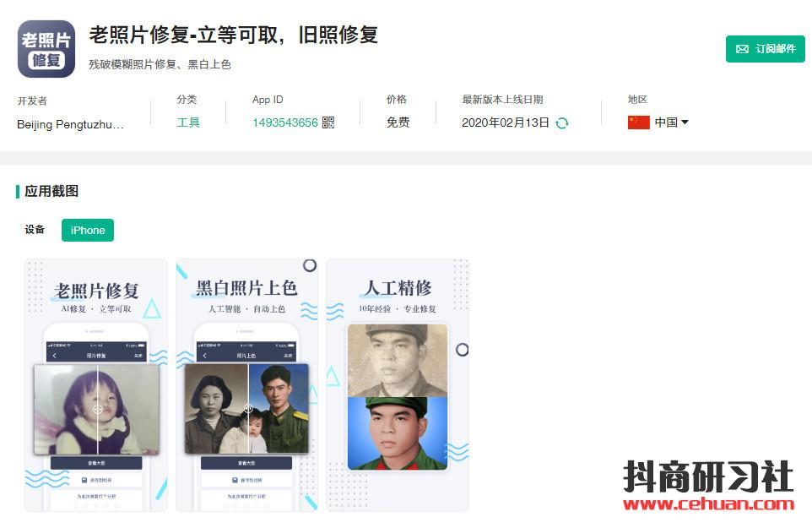Click the envelope icon on the subscribe button
The height and width of the screenshot is (528, 812).
click(742, 49)
